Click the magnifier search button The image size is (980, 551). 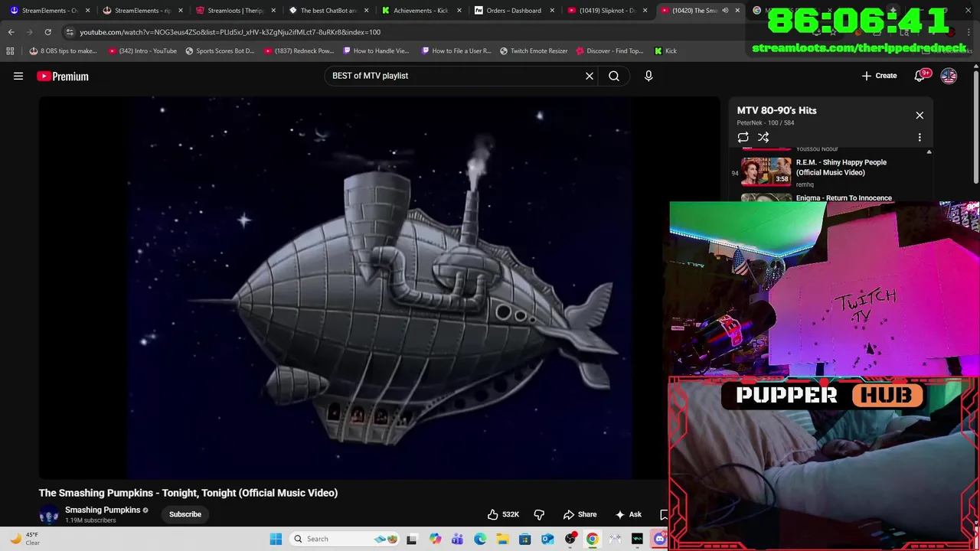tap(614, 76)
